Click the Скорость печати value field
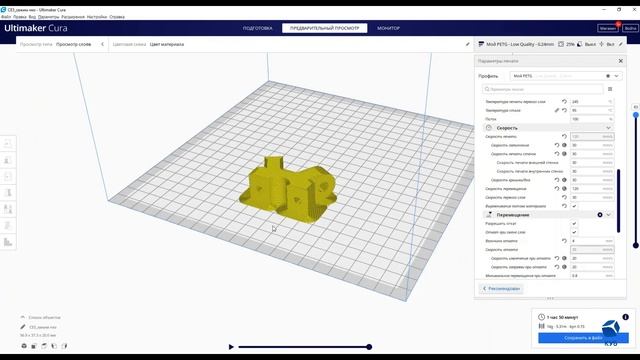640x360 pixels. point(592,136)
